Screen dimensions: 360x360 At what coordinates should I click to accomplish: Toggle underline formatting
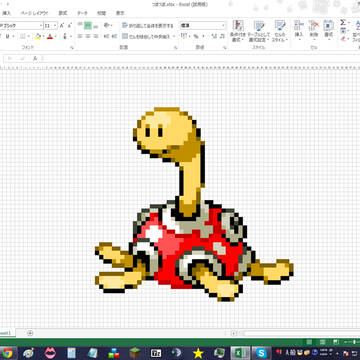(7, 36)
